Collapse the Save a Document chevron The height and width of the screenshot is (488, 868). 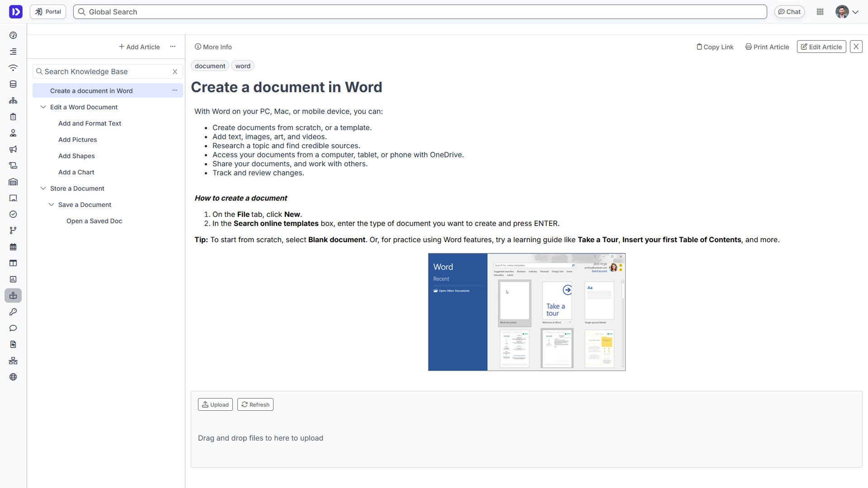[x=52, y=205]
